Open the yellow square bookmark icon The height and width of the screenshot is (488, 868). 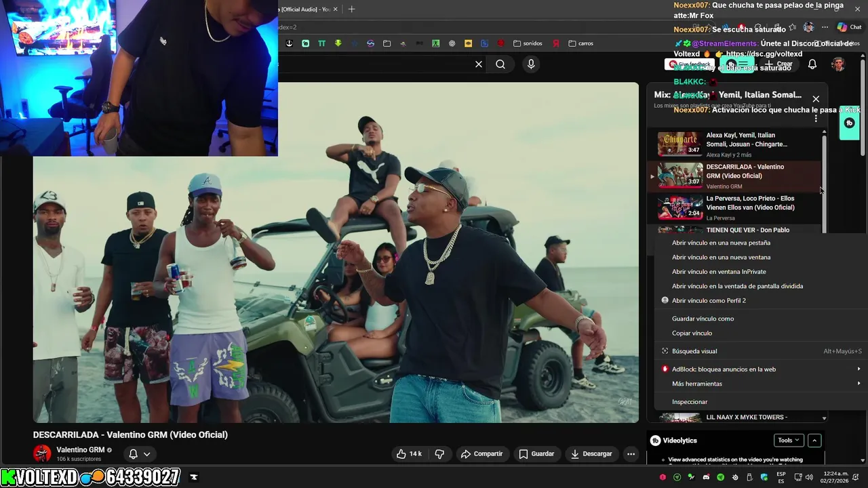(x=468, y=43)
